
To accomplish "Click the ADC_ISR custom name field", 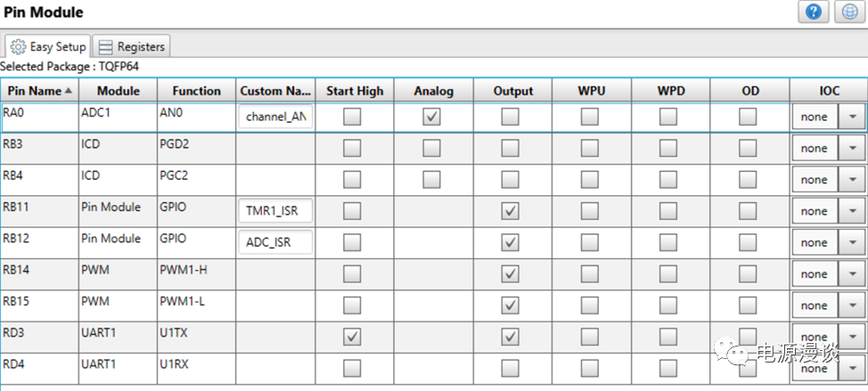I will (275, 242).
